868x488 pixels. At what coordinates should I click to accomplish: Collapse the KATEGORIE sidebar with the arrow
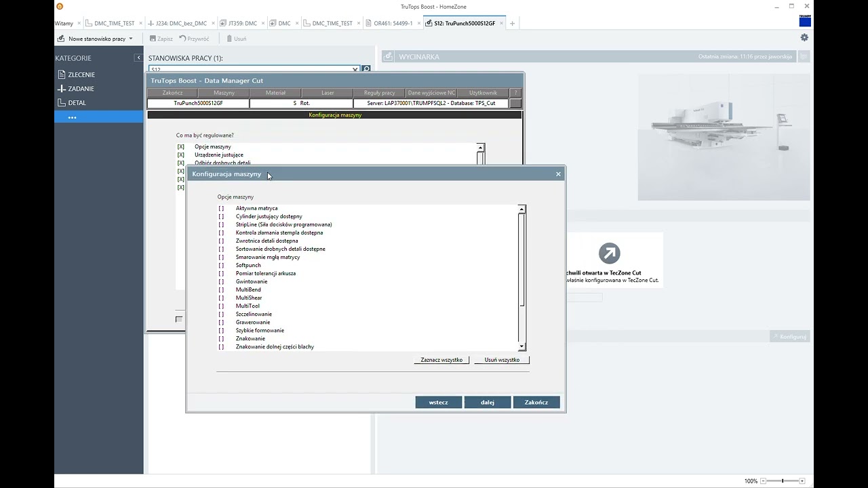point(138,58)
